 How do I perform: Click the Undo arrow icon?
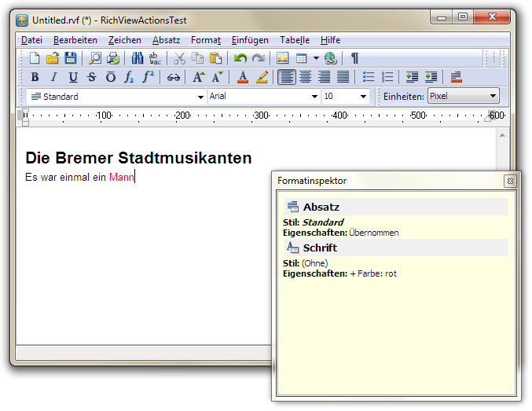[x=240, y=58]
